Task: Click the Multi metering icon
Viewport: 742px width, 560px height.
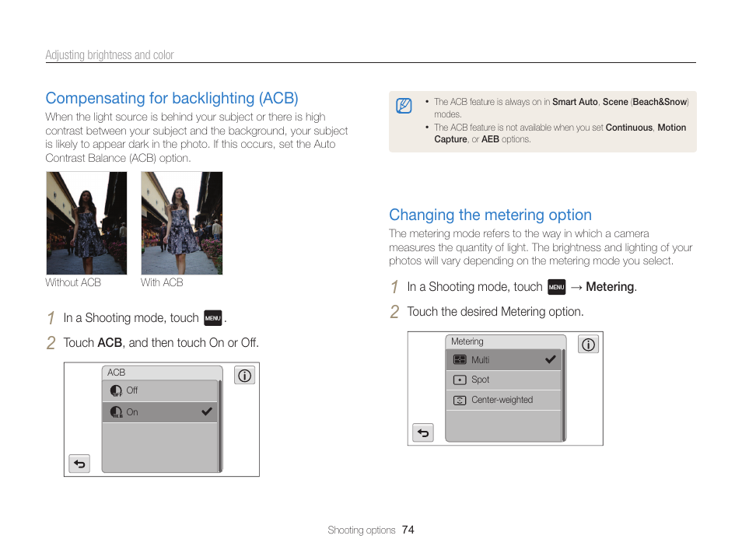Action: (x=460, y=360)
